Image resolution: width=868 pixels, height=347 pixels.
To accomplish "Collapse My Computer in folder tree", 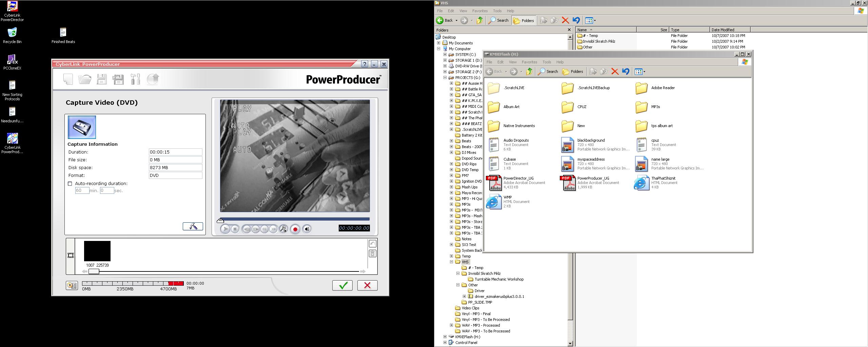I will click(x=439, y=49).
